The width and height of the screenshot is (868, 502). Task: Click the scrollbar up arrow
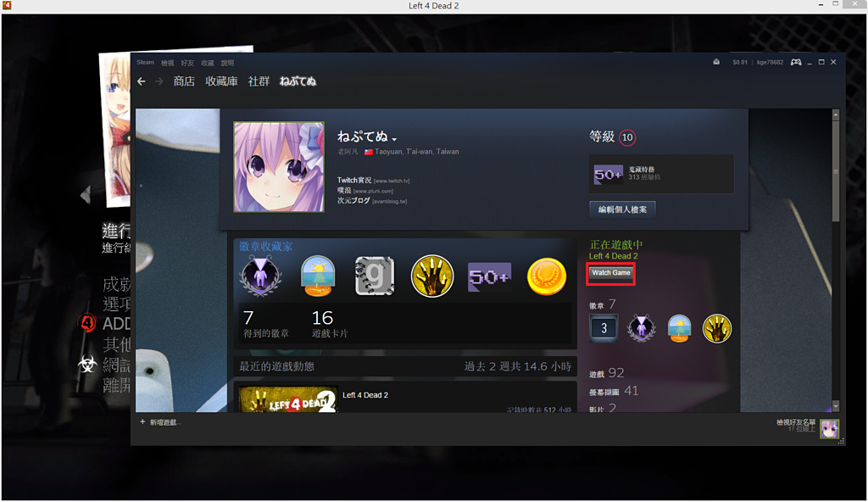tap(836, 114)
